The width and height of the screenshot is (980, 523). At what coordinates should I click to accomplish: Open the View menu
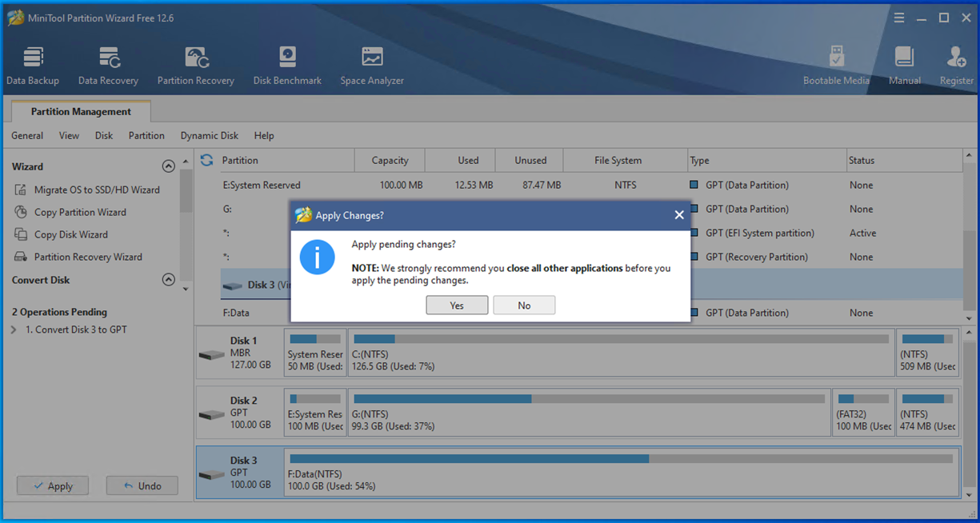click(69, 135)
